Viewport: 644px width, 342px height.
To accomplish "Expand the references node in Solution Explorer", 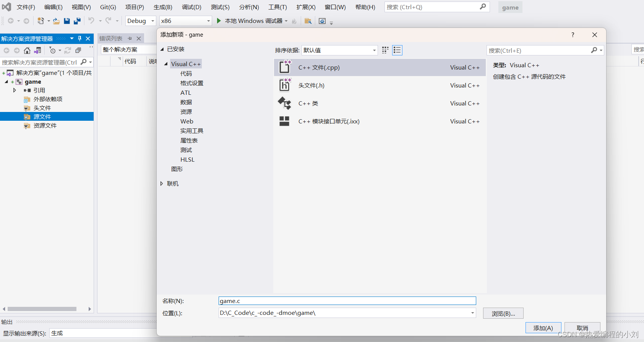I will click(x=15, y=90).
